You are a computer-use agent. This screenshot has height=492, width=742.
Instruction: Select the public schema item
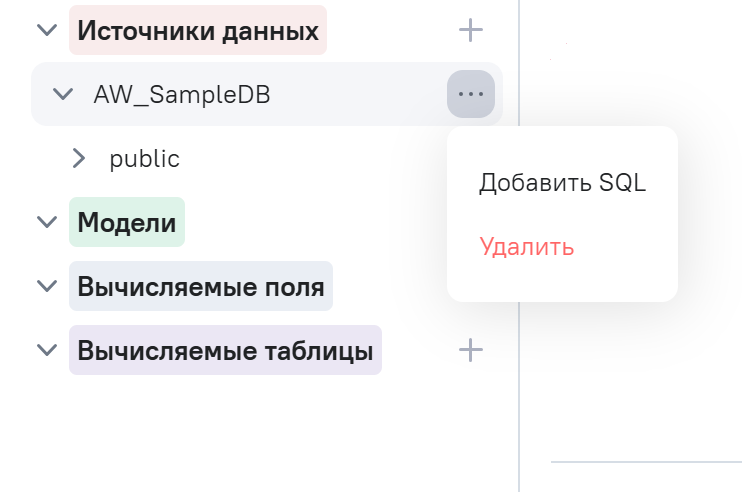144,158
